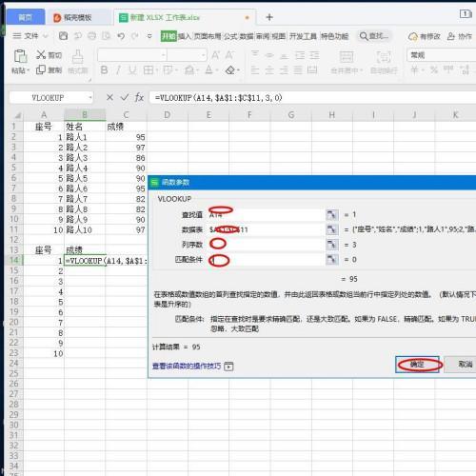Toggle Italic (I) formatting
476x476 pixels.
(x=118, y=69)
